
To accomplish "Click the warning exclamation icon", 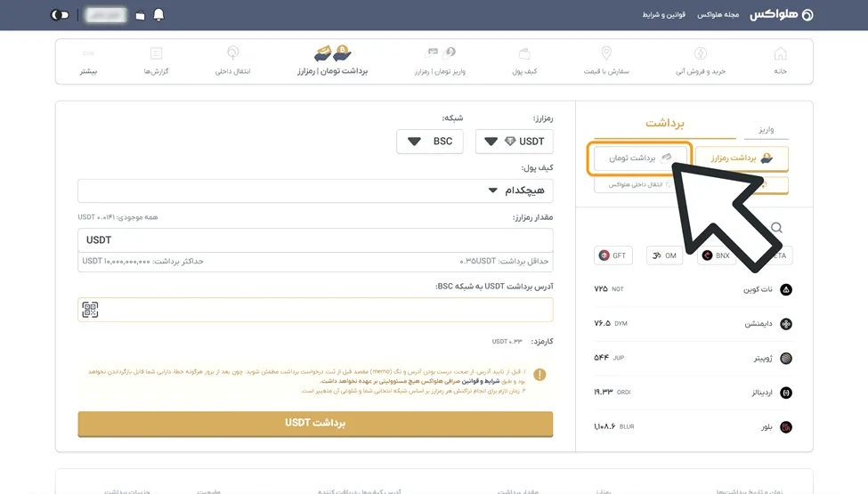I will 539,375.
